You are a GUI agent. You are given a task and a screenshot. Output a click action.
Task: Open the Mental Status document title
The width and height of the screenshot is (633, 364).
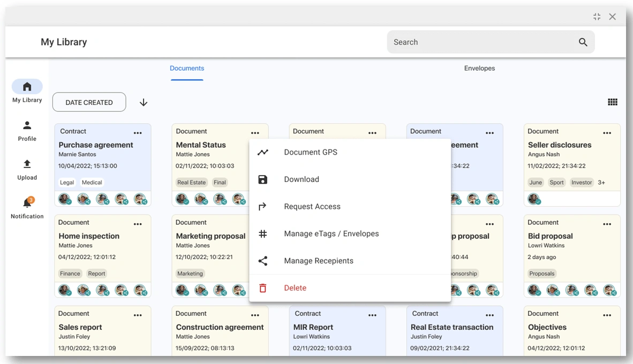(x=201, y=145)
